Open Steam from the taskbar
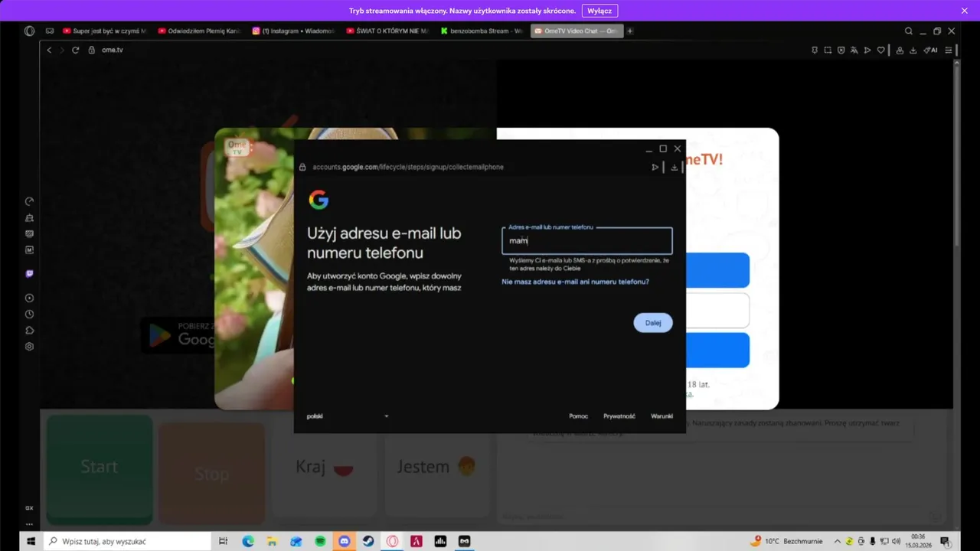This screenshot has width=980, height=551. [368, 541]
